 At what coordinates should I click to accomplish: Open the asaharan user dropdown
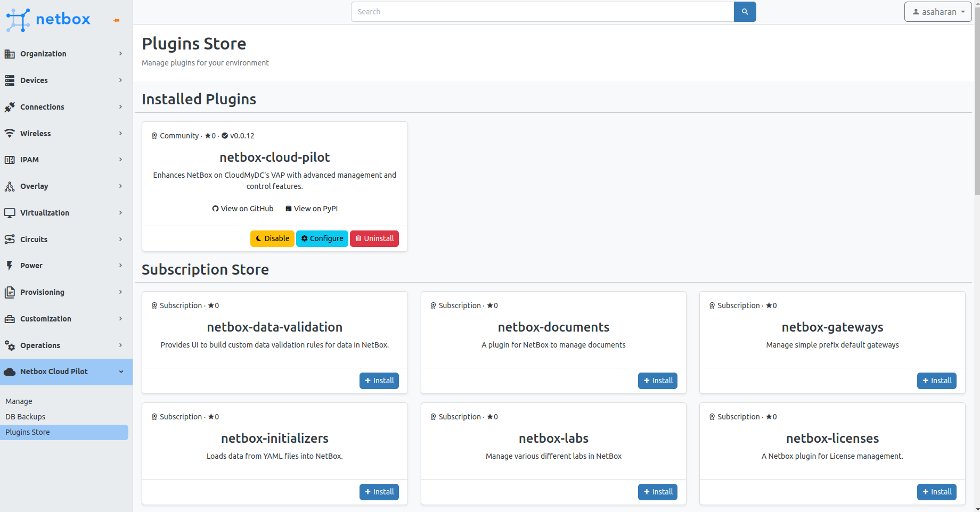point(938,12)
